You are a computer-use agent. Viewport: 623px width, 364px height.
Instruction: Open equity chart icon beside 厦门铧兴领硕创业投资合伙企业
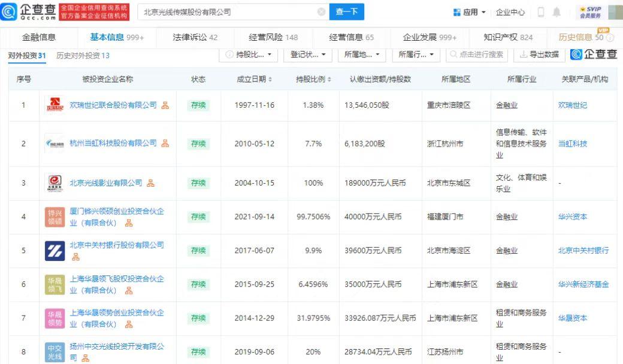point(129,223)
